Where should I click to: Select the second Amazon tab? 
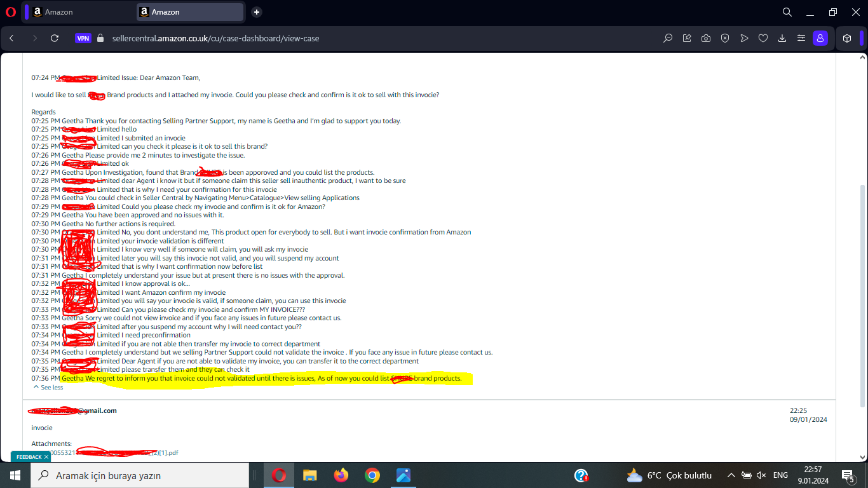tap(189, 12)
